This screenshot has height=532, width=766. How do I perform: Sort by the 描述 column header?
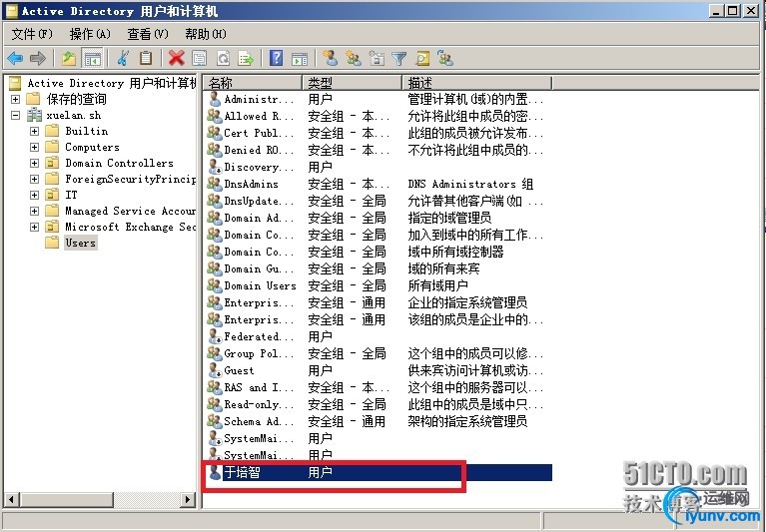(476, 83)
